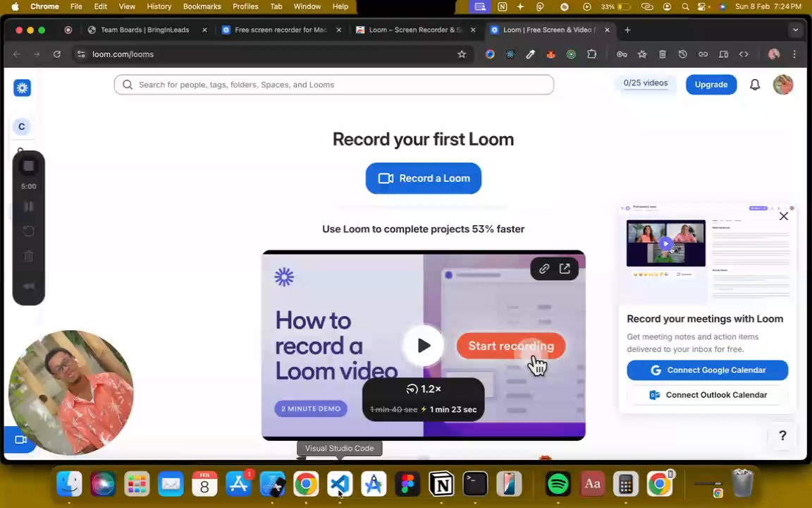
Task: Switch to Loom – Screen Recorder tab
Action: [x=415, y=30]
